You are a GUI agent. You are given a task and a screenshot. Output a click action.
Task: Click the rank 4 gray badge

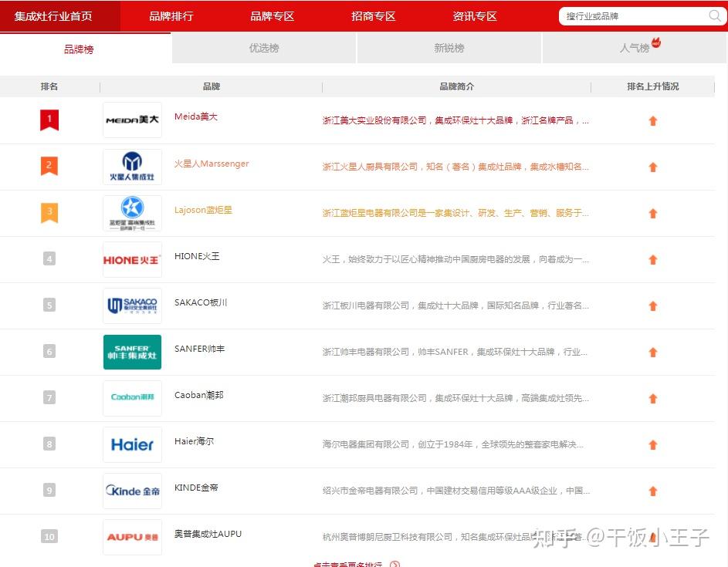coord(49,258)
